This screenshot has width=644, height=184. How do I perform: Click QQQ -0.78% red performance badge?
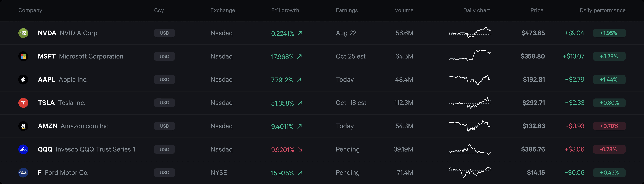(x=609, y=149)
